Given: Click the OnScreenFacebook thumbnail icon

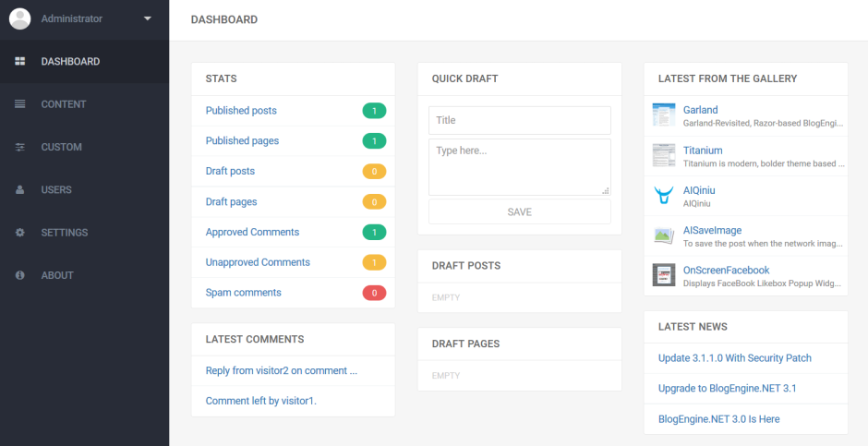Looking at the screenshot, I should (x=663, y=275).
